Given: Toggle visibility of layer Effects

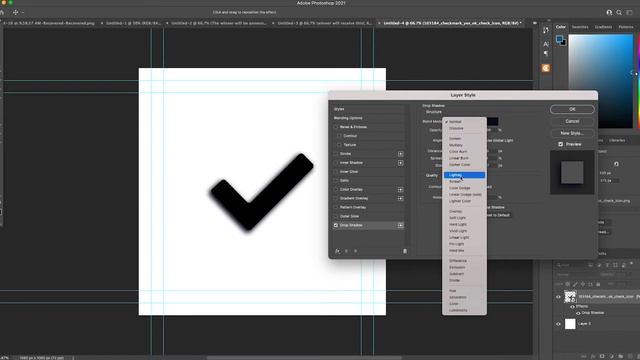Looking at the screenshot, I should (x=572, y=307).
